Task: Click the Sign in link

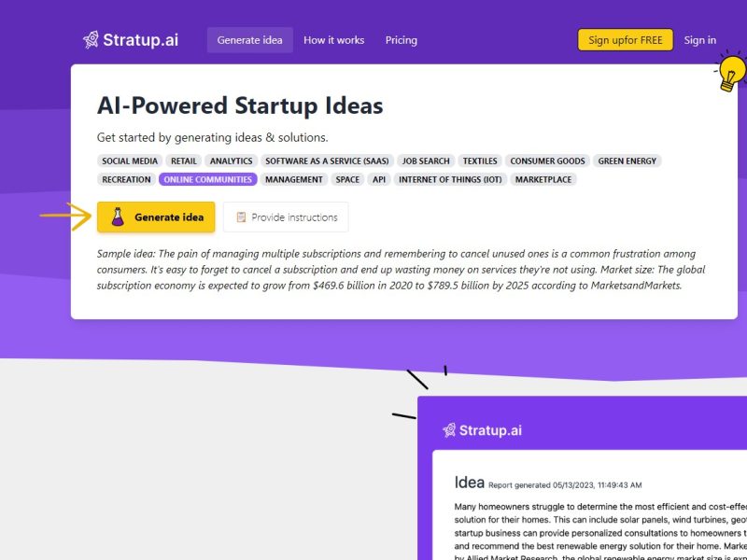Action: tap(699, 40)
